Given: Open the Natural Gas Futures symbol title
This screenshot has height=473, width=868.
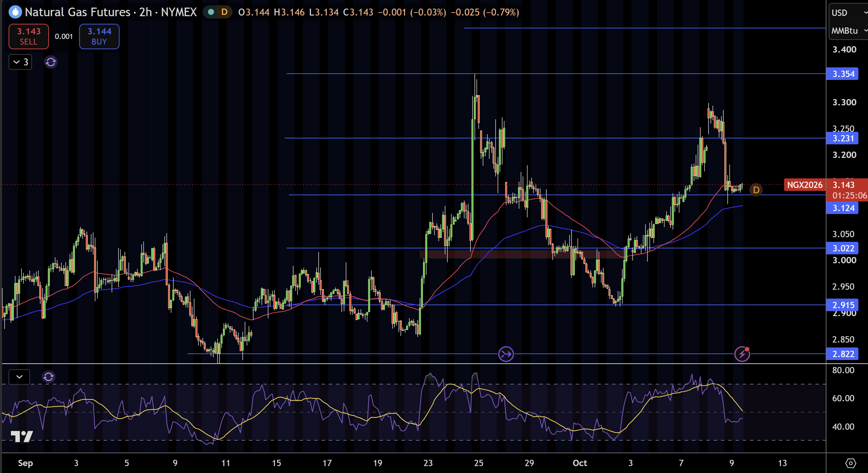Looking at the screenshot, I should pos(111,13).
